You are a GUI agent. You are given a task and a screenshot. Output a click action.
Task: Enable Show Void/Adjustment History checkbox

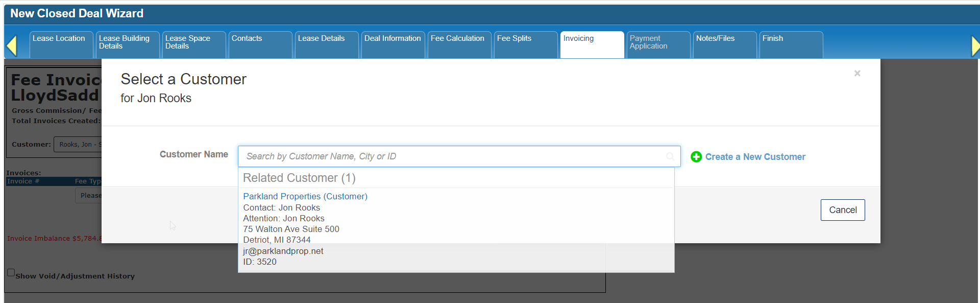point(11,273)
